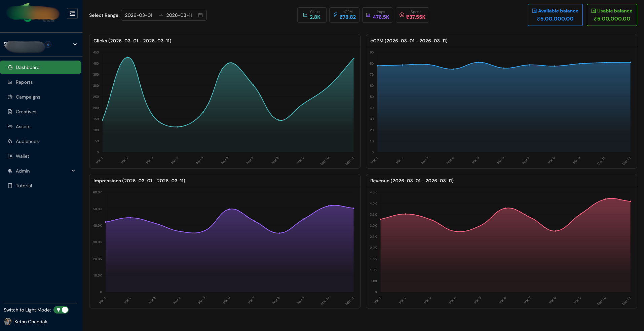Click the Available balance box

click(555, 15)
